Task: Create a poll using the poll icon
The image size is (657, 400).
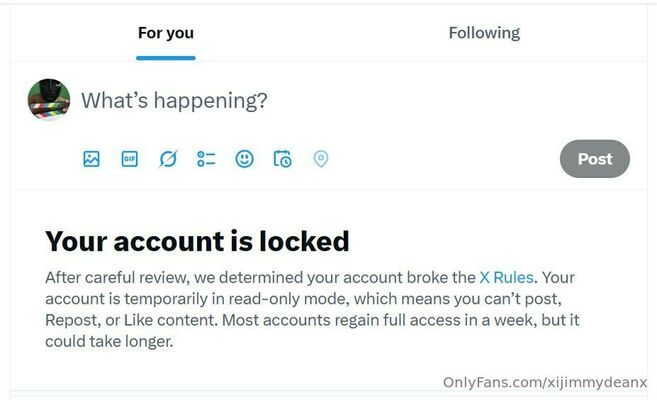Action: point(206,159)
